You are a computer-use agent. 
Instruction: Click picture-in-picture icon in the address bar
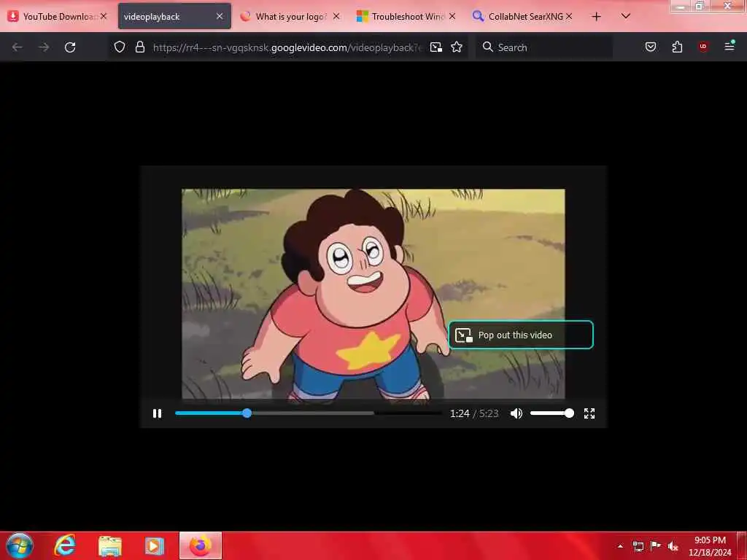coord(436,47)
